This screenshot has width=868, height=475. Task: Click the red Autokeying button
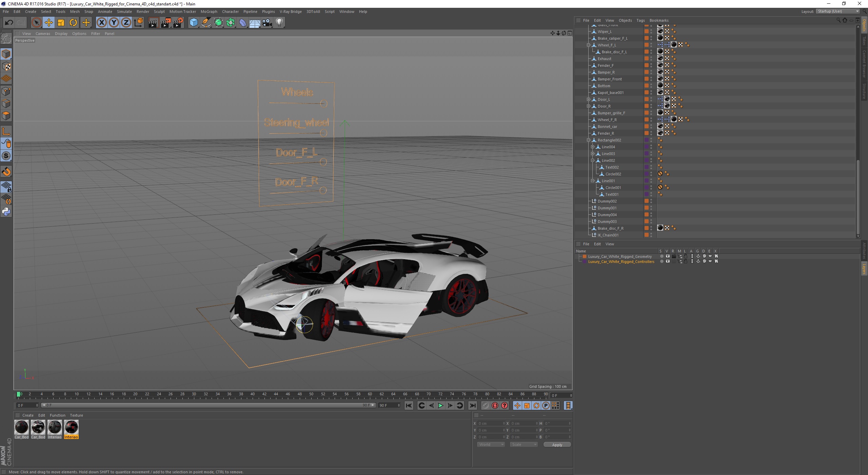495,405
